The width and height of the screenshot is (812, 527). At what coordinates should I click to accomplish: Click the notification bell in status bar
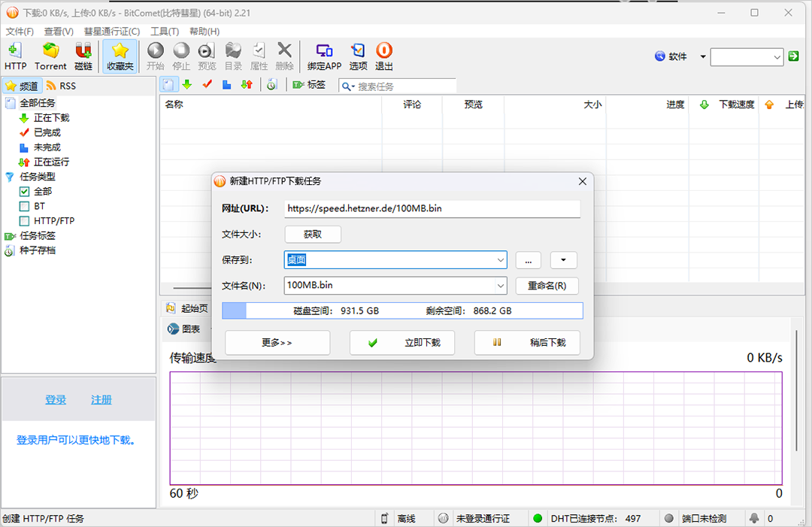(x=754, y=518)
